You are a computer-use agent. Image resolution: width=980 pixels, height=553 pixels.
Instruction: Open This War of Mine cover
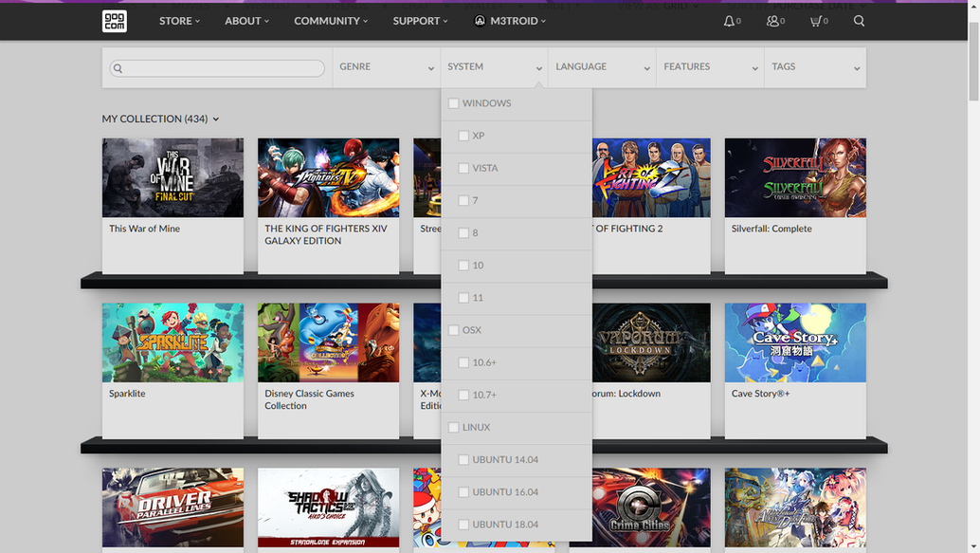173,177
